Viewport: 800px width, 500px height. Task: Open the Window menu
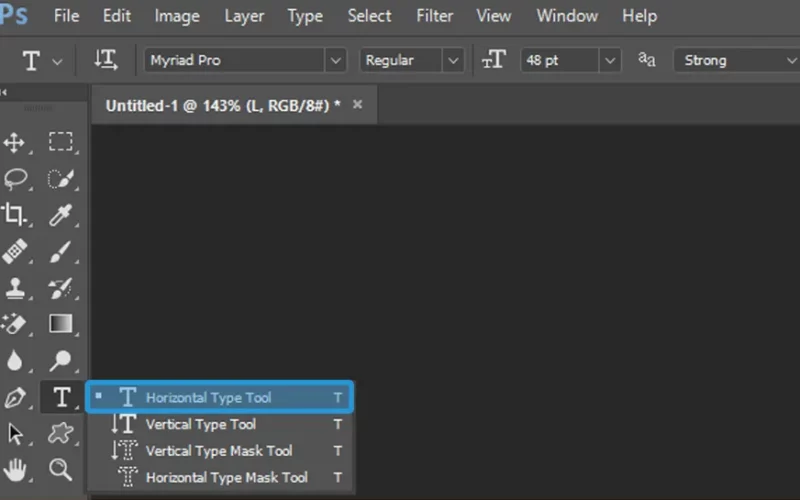[x=567, y=16]
